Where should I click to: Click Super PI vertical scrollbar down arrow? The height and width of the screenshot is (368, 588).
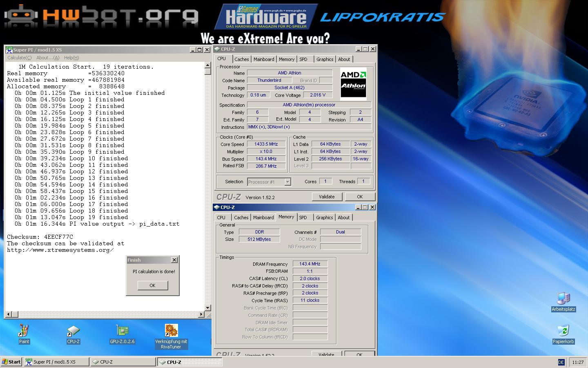point(208,307)
